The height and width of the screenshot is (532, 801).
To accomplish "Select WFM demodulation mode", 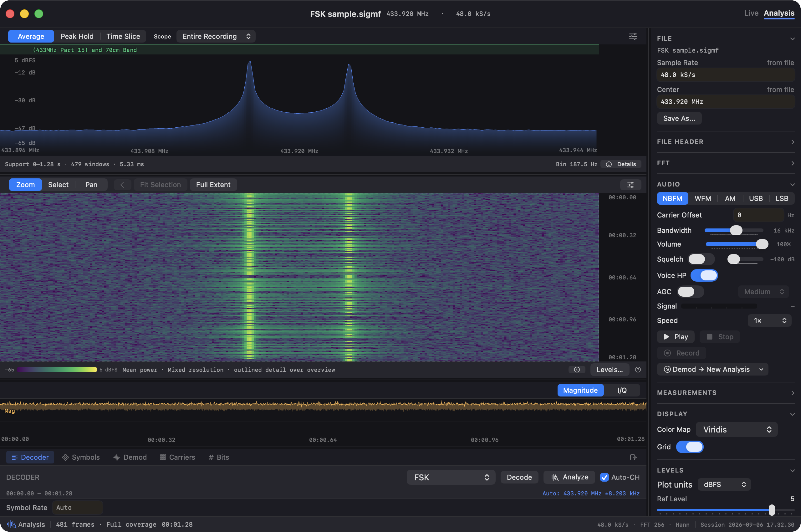I will 703,198.
